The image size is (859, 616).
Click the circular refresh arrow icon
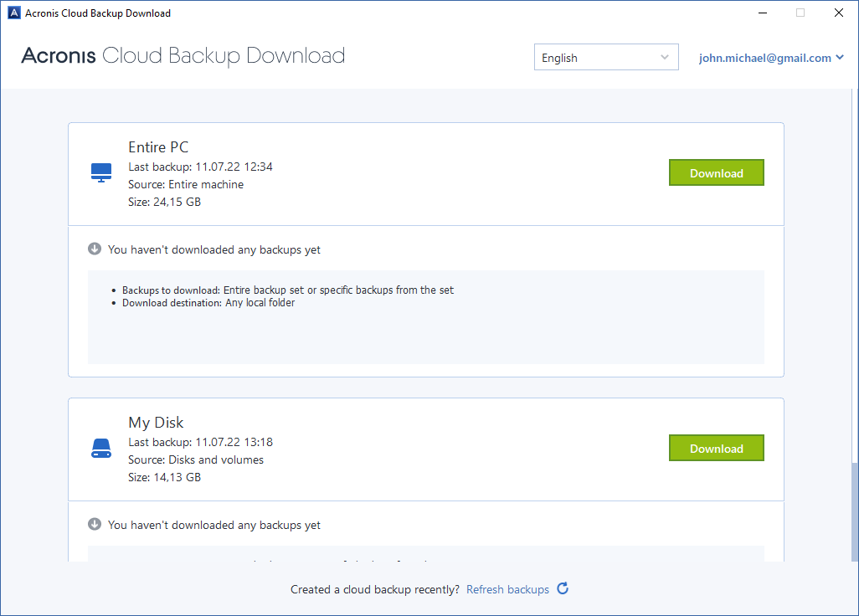[x=563, y=588]
